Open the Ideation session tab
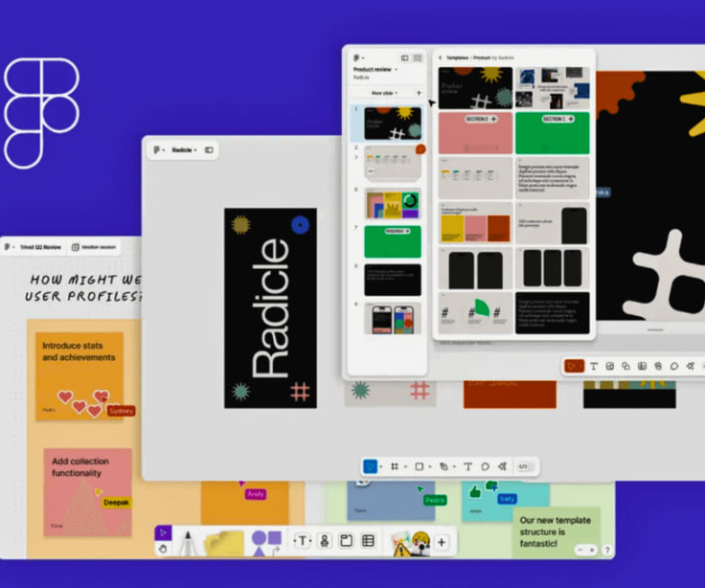Screen dimensions: 705x588 tap(94, 247)
